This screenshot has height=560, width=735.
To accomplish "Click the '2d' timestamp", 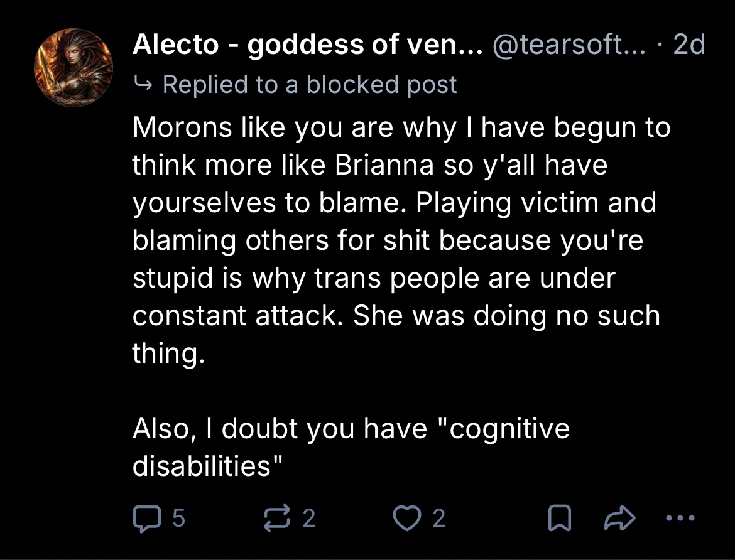I will (689, 45).
